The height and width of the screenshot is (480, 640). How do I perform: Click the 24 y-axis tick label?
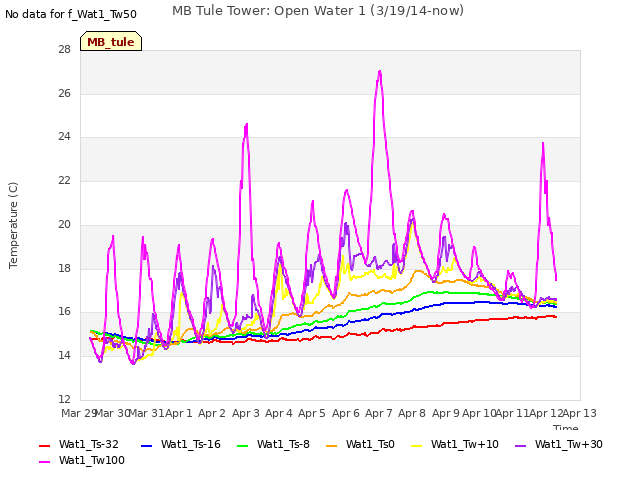point(64,136)
